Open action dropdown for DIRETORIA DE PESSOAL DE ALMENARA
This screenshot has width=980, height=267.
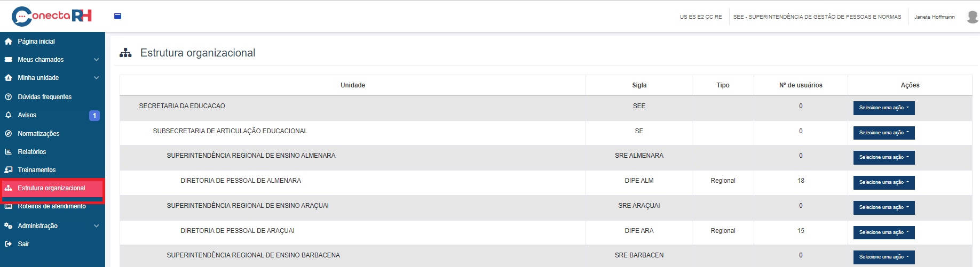coord(883,182)
